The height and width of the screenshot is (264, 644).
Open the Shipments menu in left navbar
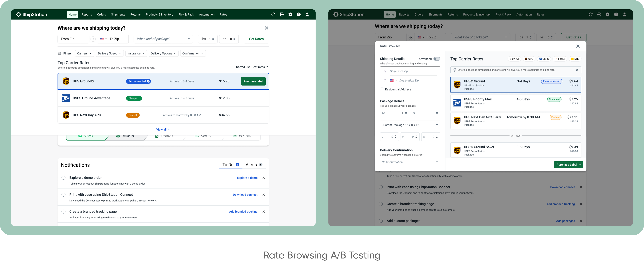pos(118,14)
